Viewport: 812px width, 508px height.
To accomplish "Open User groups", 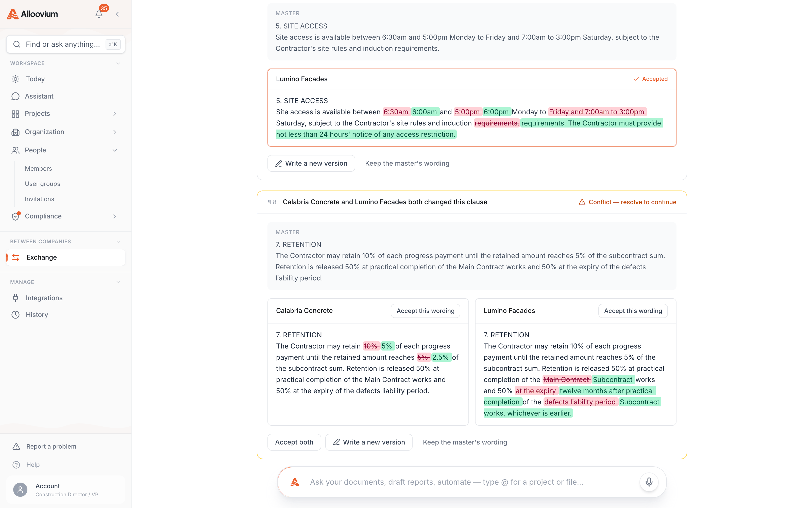I will (x=43, y=184).
